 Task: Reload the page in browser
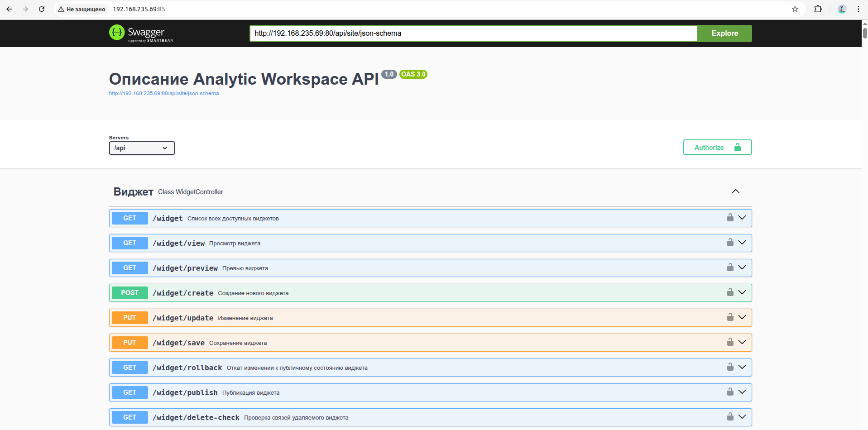[x=42, y=9]
